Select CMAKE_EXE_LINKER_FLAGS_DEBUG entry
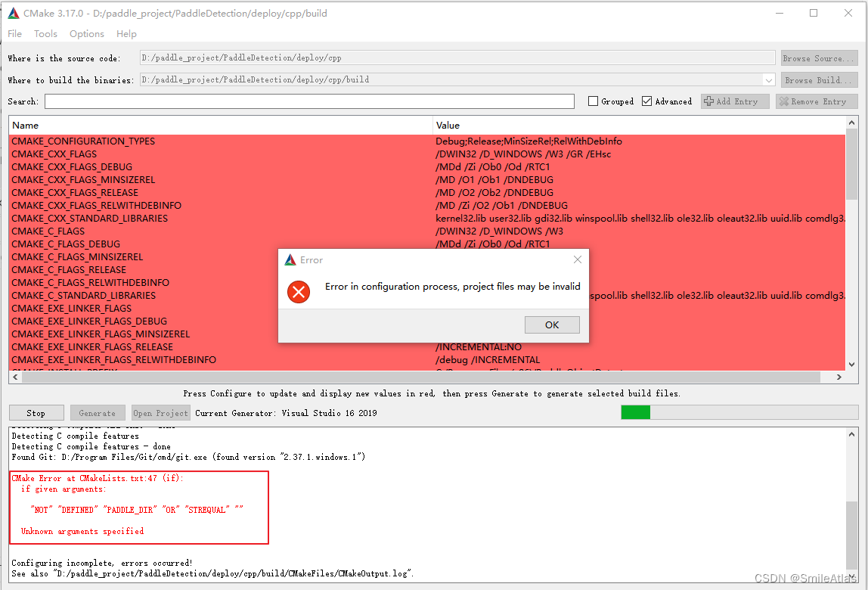The image size is (868, 590). point(89,321)
